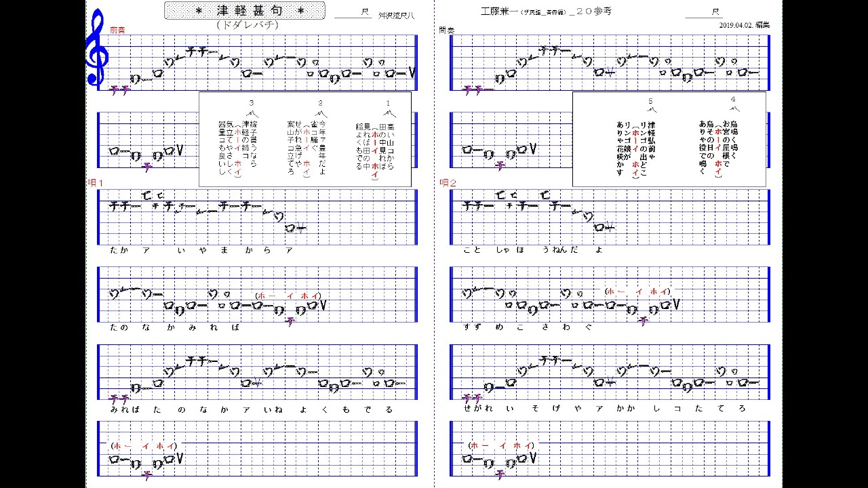This screenshot has width=868, height=488.
Task: Click verse number 2 in lyrics box
Action: coord(320,103)
